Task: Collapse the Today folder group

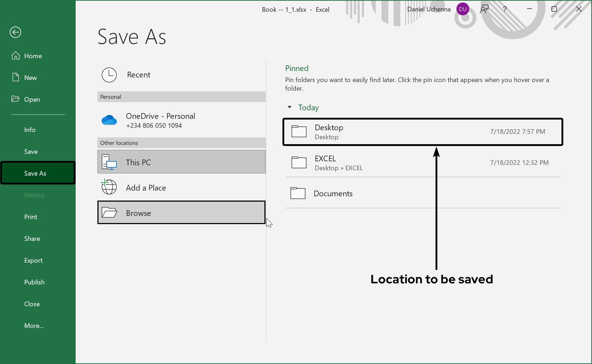Action: pyautogui.click(x=290, y=107)
